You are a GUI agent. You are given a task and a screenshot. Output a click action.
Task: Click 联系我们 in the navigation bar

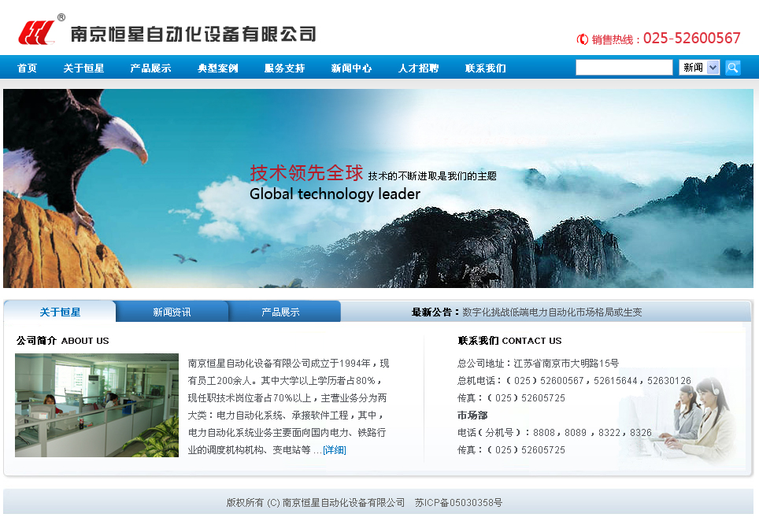[485, 68]
